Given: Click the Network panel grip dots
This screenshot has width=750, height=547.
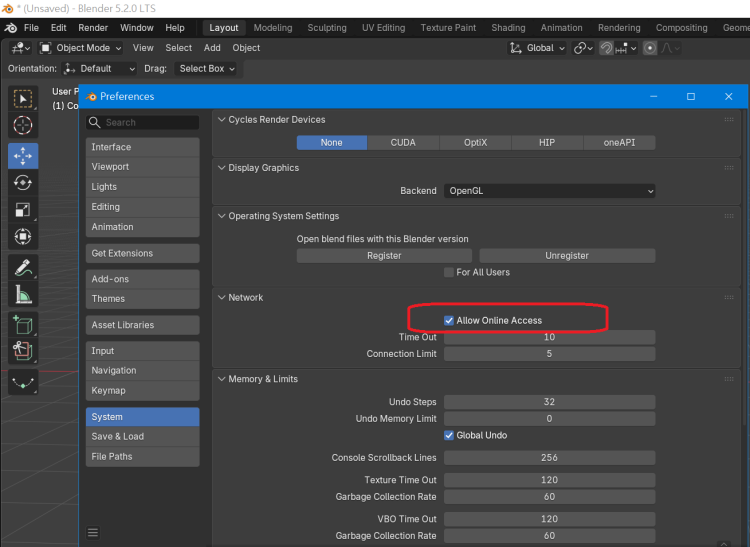Looking at the screenshot, I should [x=728, y=297].
